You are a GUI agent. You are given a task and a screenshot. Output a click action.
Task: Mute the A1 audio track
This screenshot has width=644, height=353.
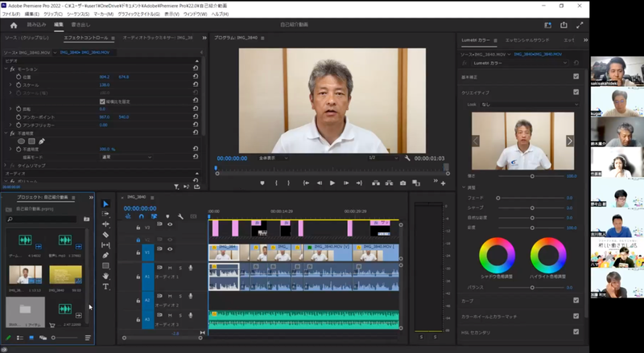point(170,268)
